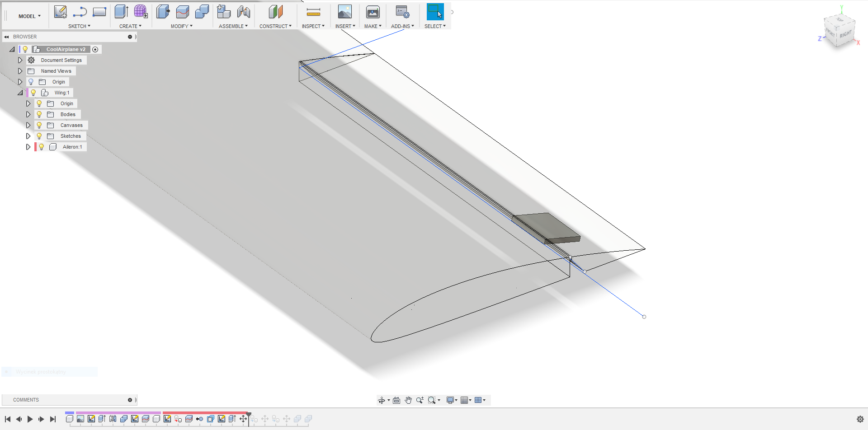Open the Display Settings monitor icon
Viewport: 868px width, 430px height.
[x=450, y=400]
